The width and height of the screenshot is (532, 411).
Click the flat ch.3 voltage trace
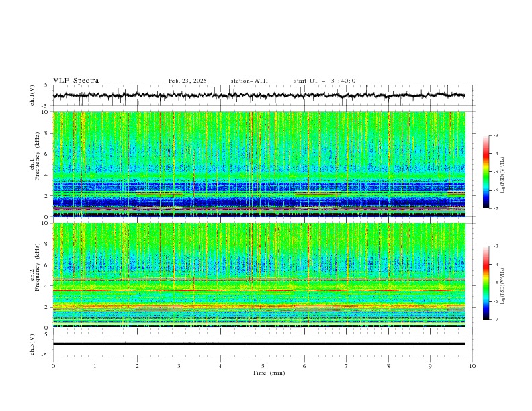pyautogui.click(x=259, y=344)
